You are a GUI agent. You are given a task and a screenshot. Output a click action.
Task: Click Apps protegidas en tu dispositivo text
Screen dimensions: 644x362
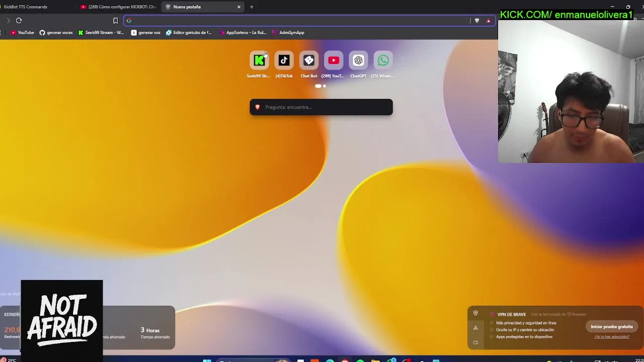tap(524, 337)
